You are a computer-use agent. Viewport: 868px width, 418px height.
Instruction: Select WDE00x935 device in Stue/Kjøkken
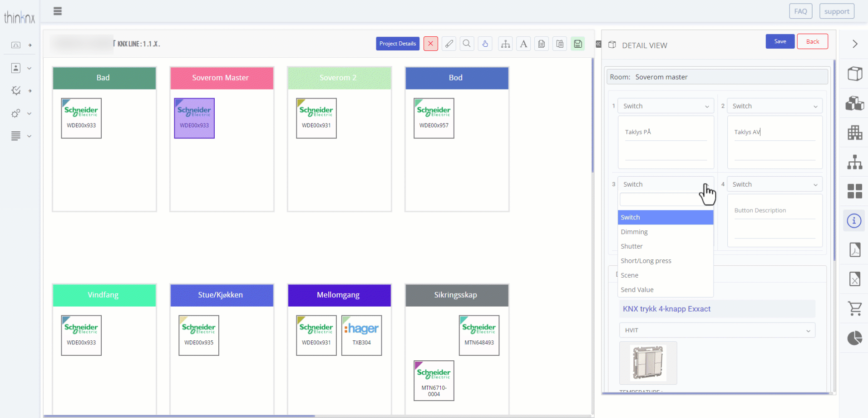[x=199, y=335]
